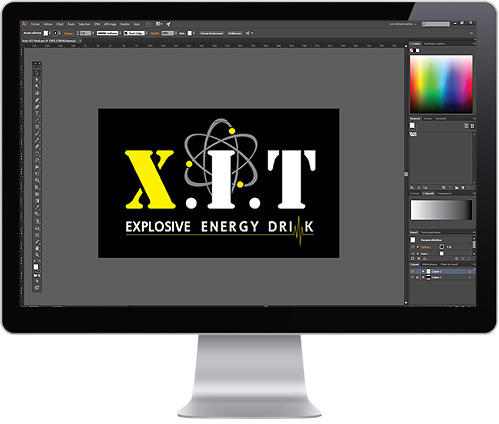
Task: Select the Magic Wand tool
Action: click(x=37, y=87)
